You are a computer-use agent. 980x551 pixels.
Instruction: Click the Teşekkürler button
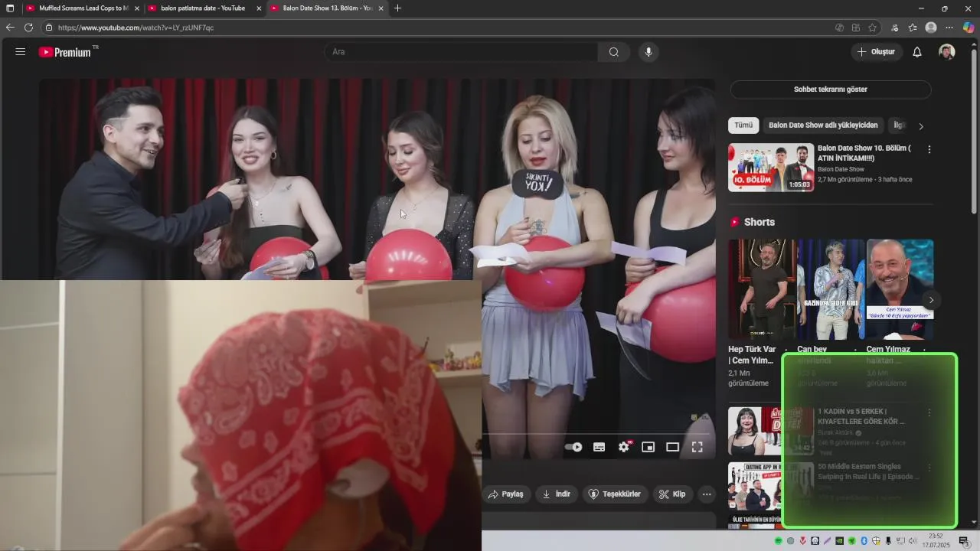point(615,494)
